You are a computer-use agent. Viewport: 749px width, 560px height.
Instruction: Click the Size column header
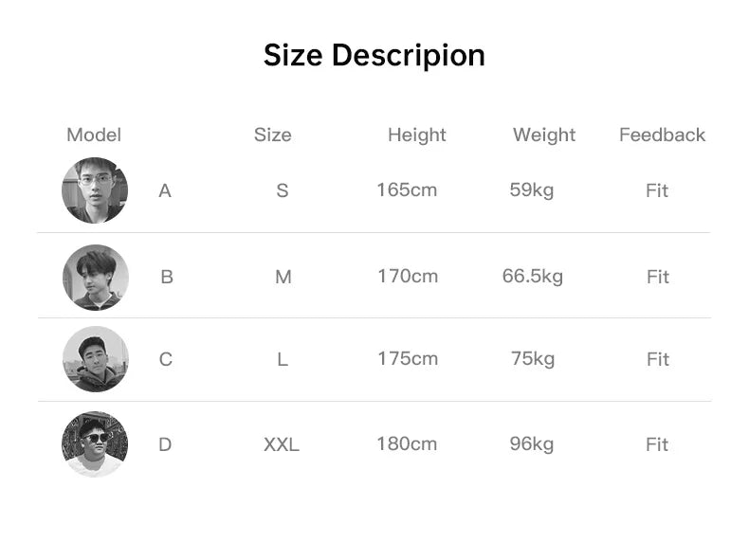pos(273,135)
